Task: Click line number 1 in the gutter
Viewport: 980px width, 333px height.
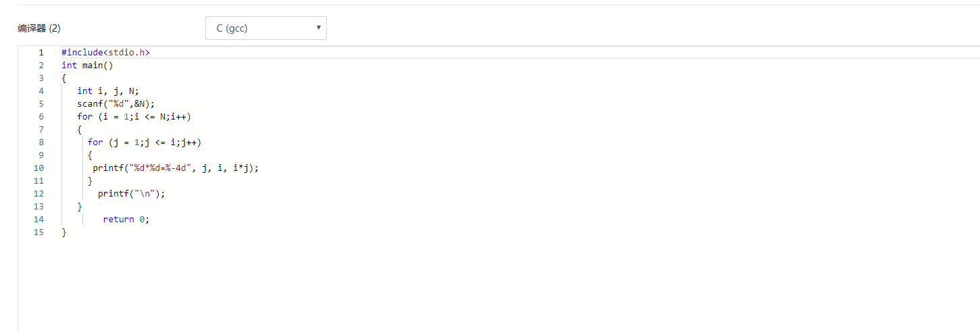Action: click(x=41, y=52)
